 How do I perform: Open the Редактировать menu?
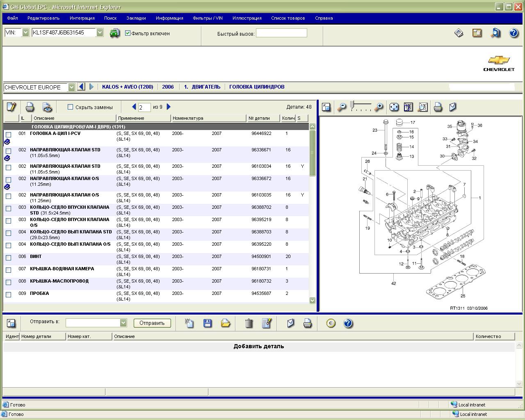(x=43, y=18)
